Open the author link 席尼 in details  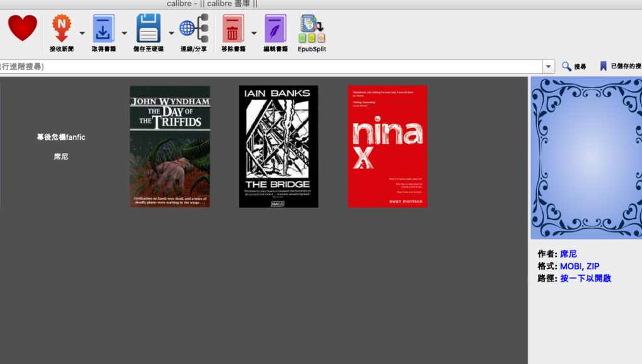[x=568, y=254]
